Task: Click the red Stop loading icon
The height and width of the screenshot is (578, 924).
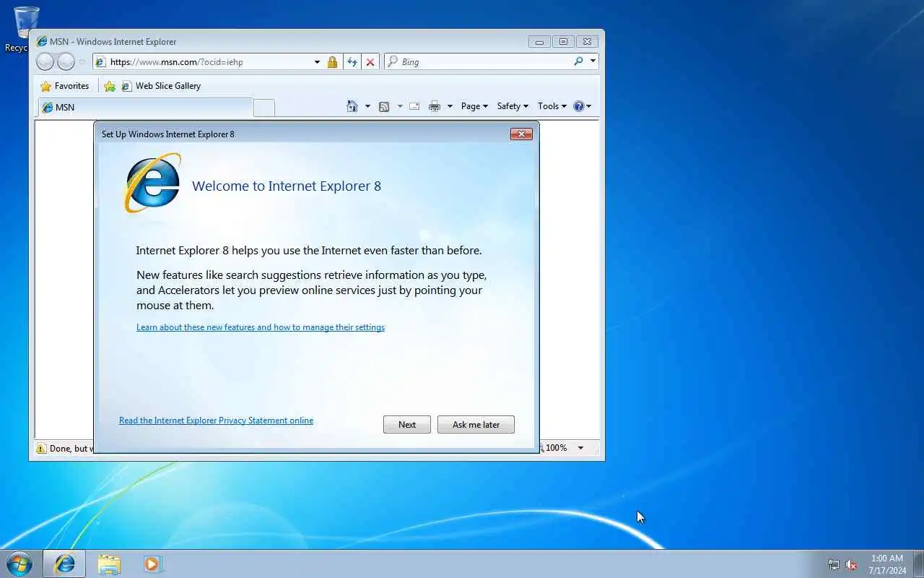Action: pyautogui.click(x=370, y=62)
